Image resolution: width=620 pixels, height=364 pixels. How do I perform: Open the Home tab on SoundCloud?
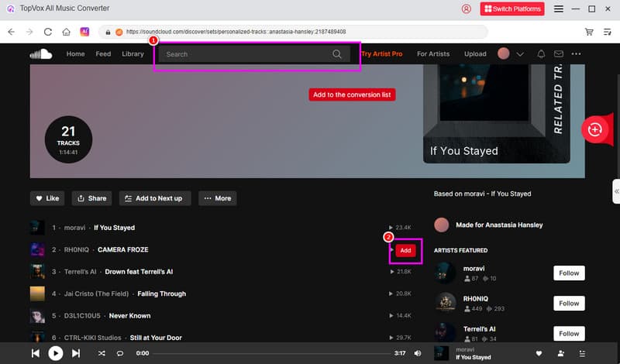click(x=75, y=53)
